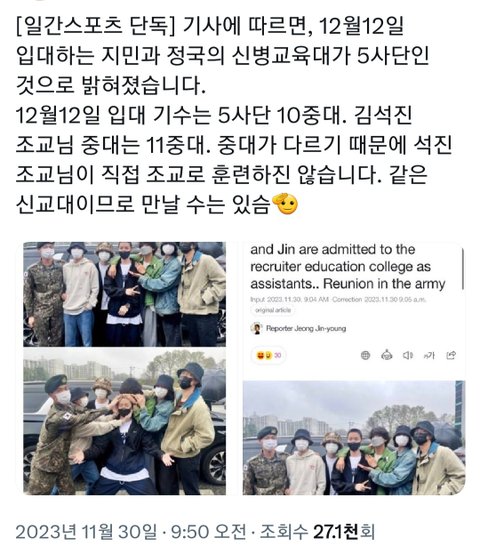480x554 pixels.
Task: Click reporter Jeong Jin-young's avatar
Action: [x=256, y=328]
